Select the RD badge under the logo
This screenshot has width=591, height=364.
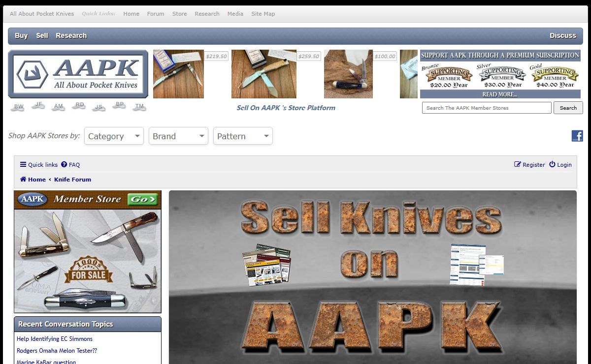coord(79,105)
